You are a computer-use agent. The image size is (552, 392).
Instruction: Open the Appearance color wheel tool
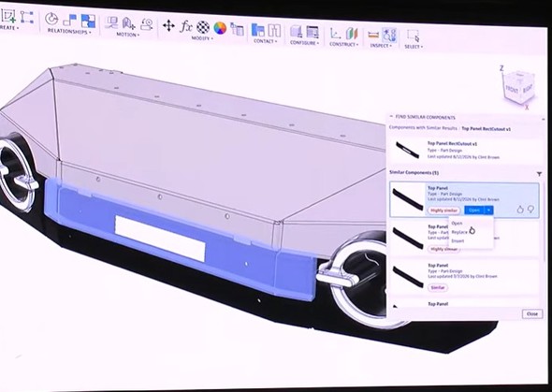(220, 28)
